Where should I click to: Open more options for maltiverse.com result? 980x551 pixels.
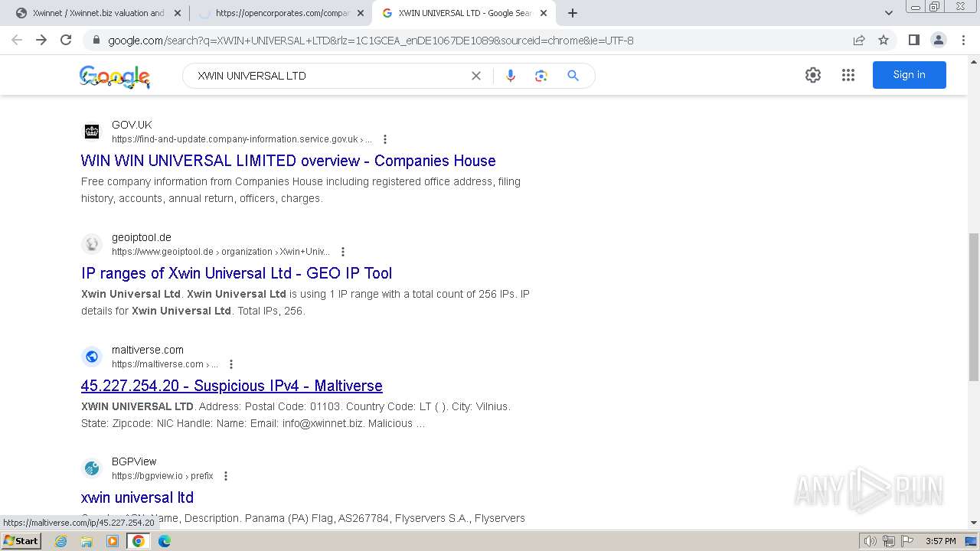pos(231,364)
